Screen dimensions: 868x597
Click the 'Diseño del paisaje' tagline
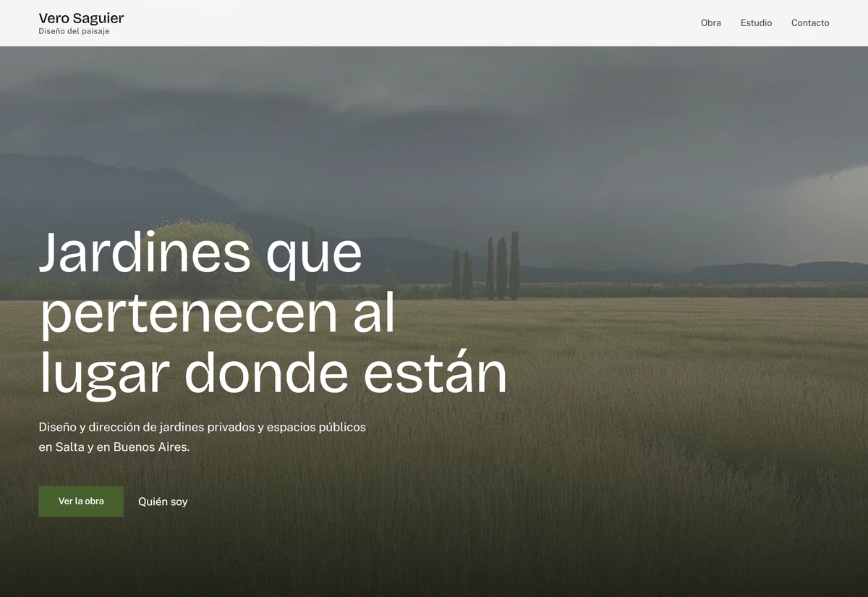click(x=74, y=32)
